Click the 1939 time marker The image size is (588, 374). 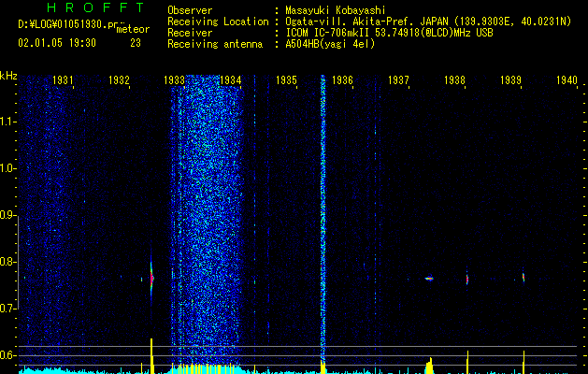click(x=510, y=79)
